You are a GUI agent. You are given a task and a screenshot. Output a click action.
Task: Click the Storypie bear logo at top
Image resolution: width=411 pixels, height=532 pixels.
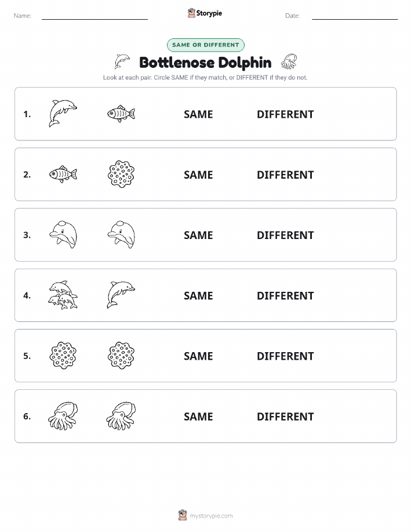point(192,13)
